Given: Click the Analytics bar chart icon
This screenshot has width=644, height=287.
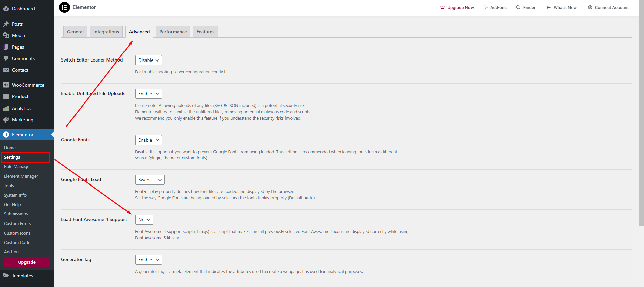Looking at the screenshot, I should point(6,108).
